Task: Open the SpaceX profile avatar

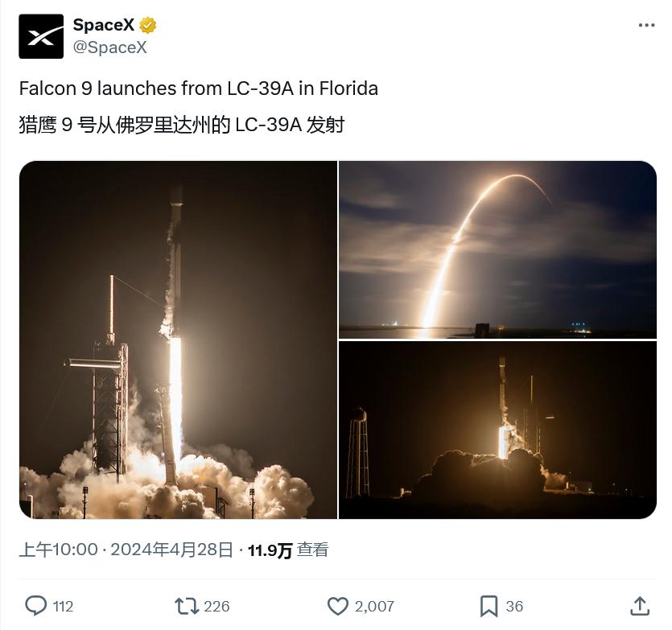Action: [x=41, y=36]
